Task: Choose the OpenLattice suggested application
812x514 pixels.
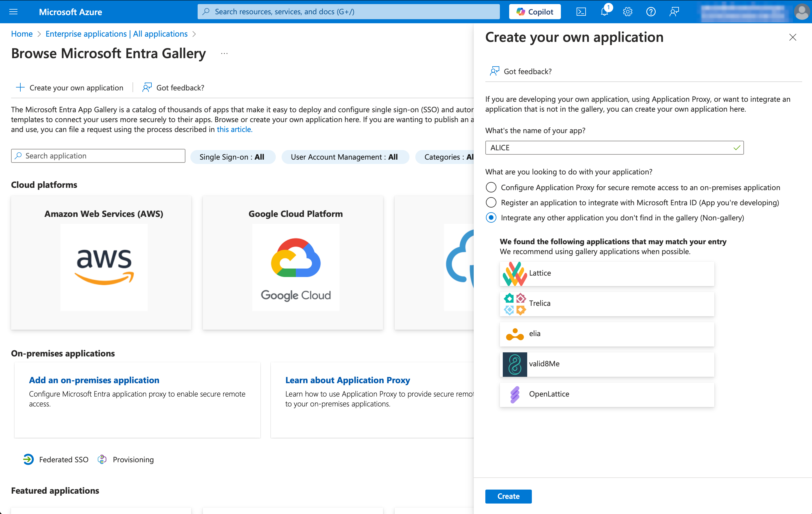Action: pos(607,394)
